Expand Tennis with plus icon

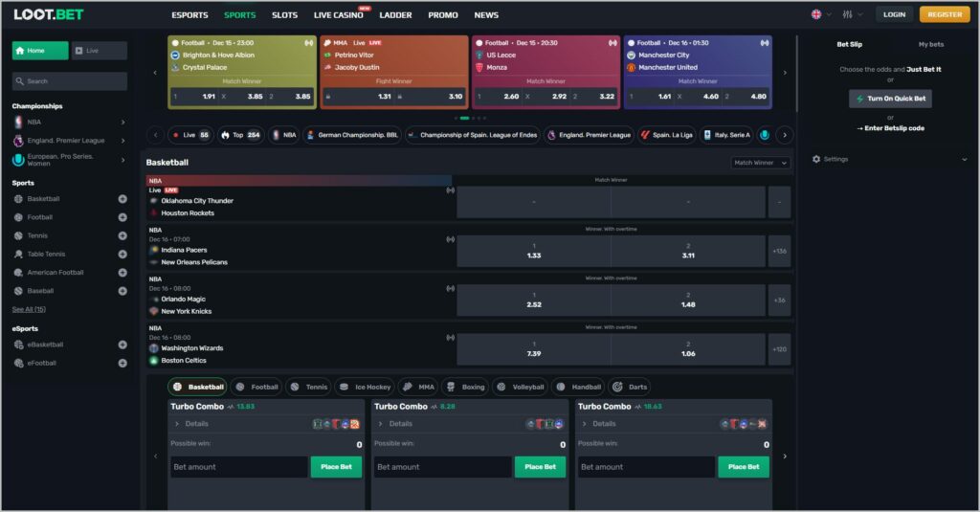point(122,235)
